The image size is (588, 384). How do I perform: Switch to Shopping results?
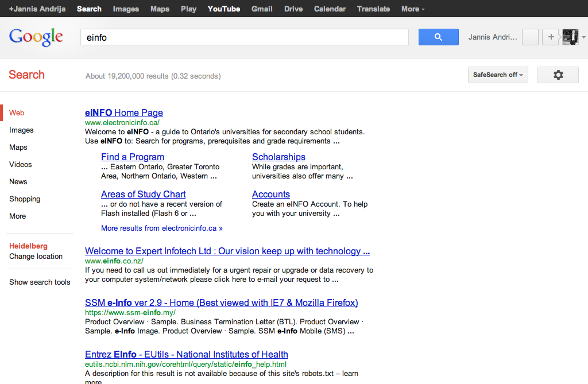pos(25,199)
